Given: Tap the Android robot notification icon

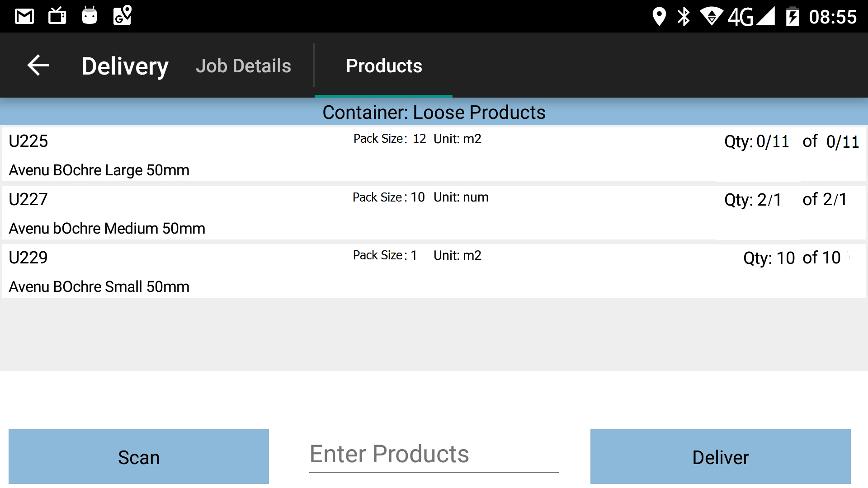Looking at the screenshot, I should [x=90, y=15].
